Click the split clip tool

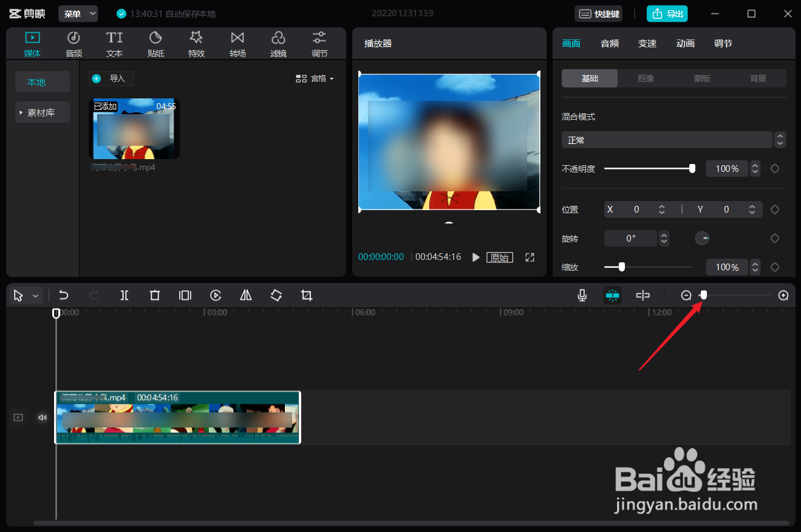tap(124, 295)
